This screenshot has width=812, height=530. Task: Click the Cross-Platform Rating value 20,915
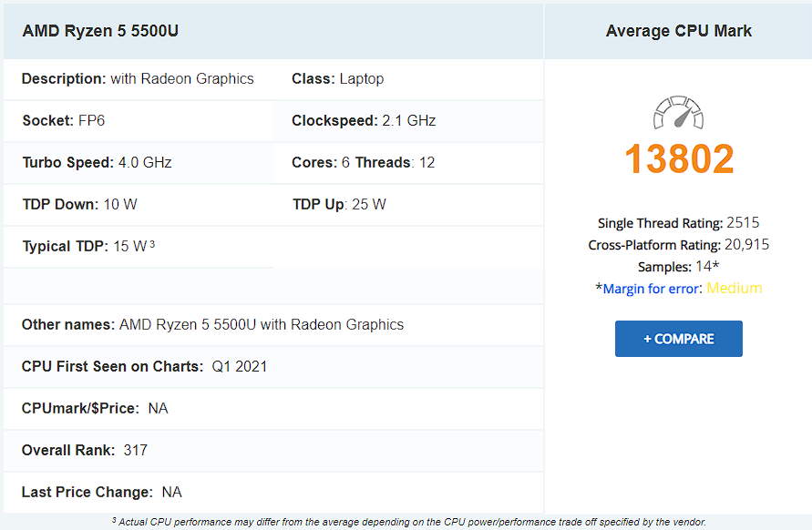[x=746, y=244]
